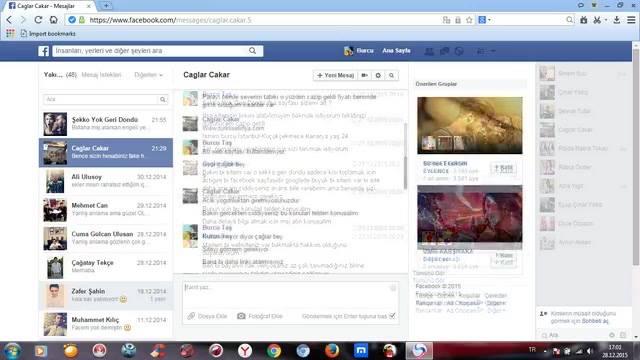Launch Firefox from the taskbar

332,351
